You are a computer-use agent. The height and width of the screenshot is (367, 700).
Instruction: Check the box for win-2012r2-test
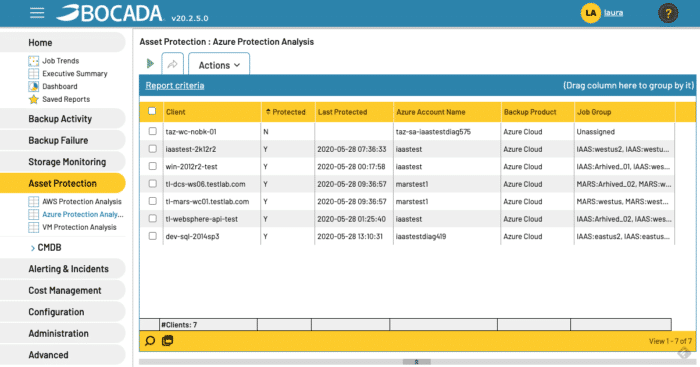coord(153,166)
